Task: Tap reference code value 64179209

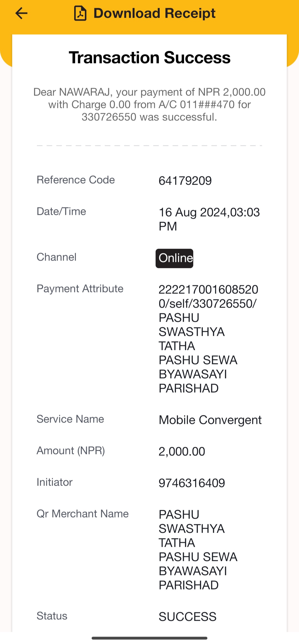Action: tap(185, 181)
